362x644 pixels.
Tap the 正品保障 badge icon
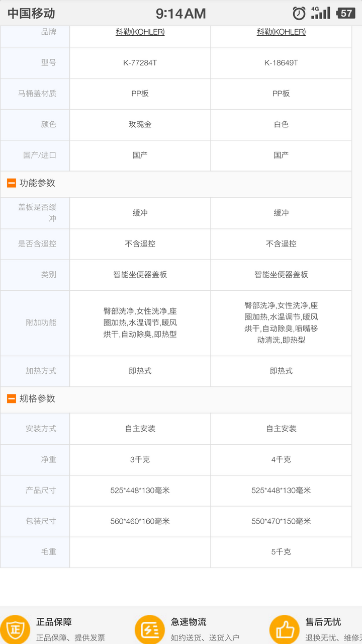coord(15,629)
